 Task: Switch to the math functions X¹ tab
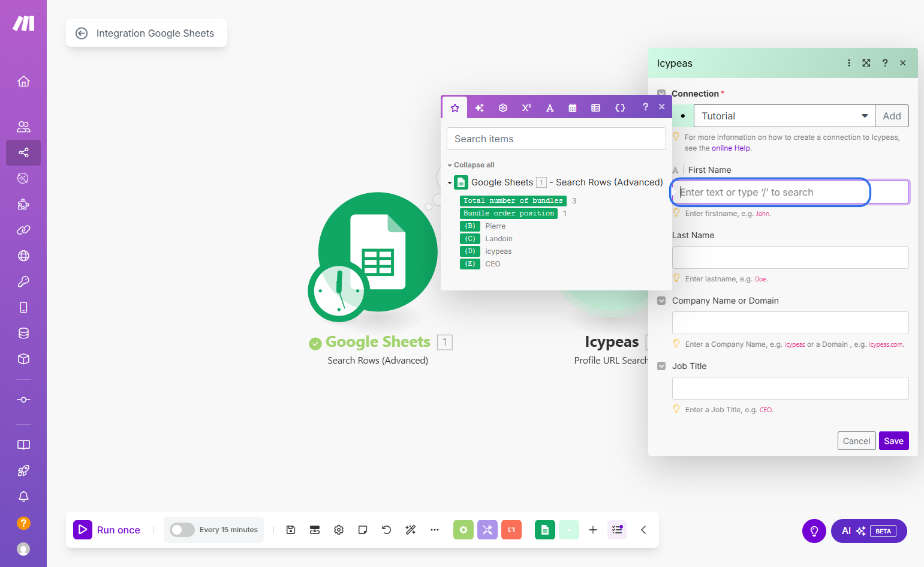[526, 107]
